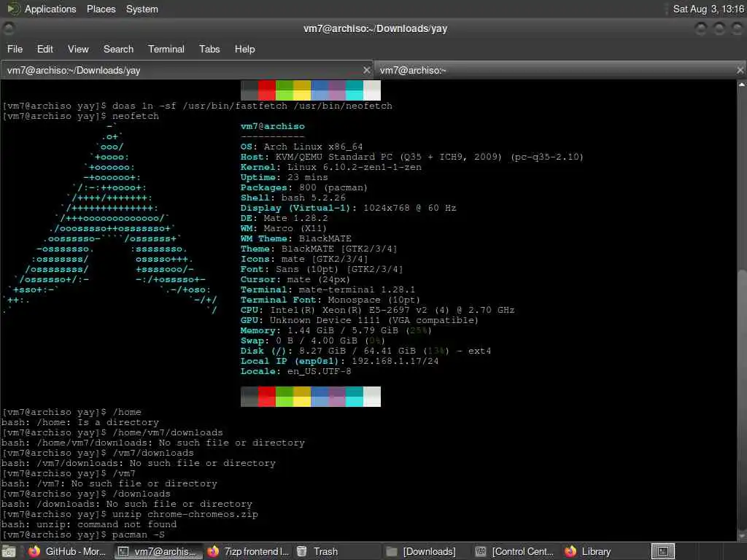Click the 'unzip: command not found' line
The width and height of the screenshot is (747, 560).
pos(89,524)
